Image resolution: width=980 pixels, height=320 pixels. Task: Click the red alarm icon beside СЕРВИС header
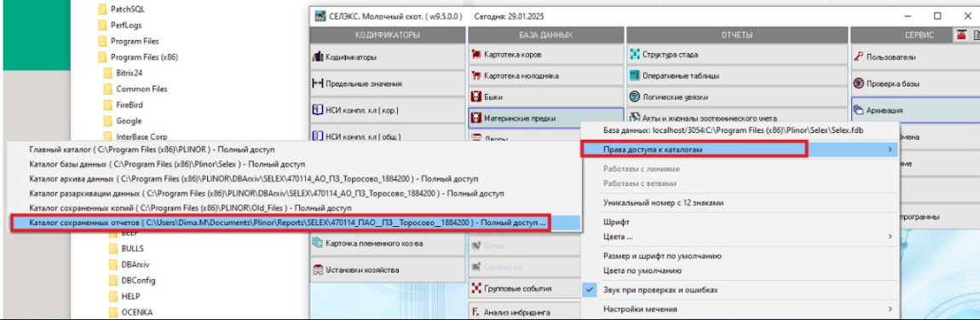pyautogui.click(x=960, y=35)
